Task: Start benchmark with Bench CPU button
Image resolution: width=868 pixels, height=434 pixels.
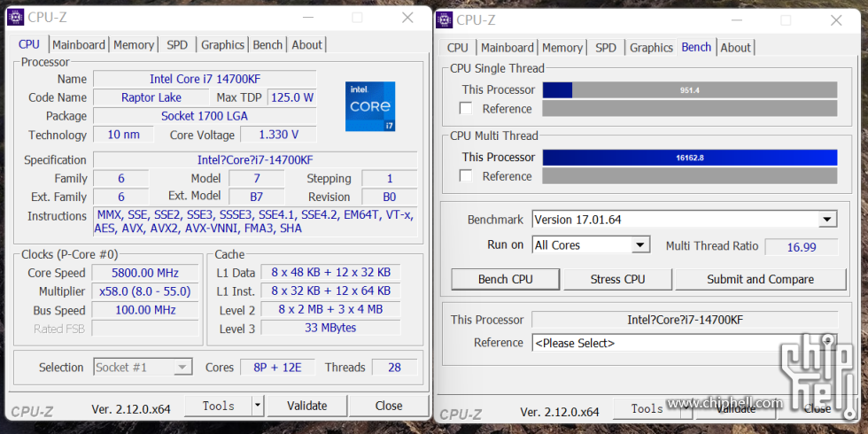Action: coord(506,280)
